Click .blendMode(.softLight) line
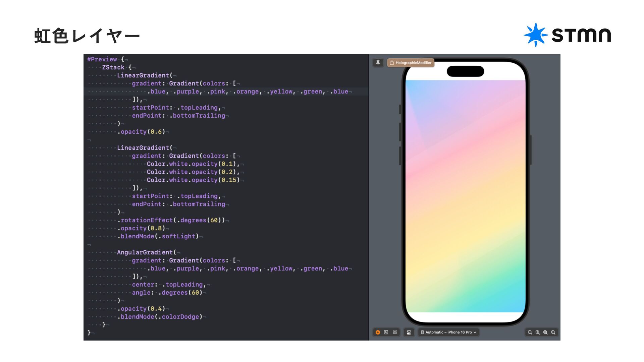This screenshot has width=644, height=362. (158, 236)
